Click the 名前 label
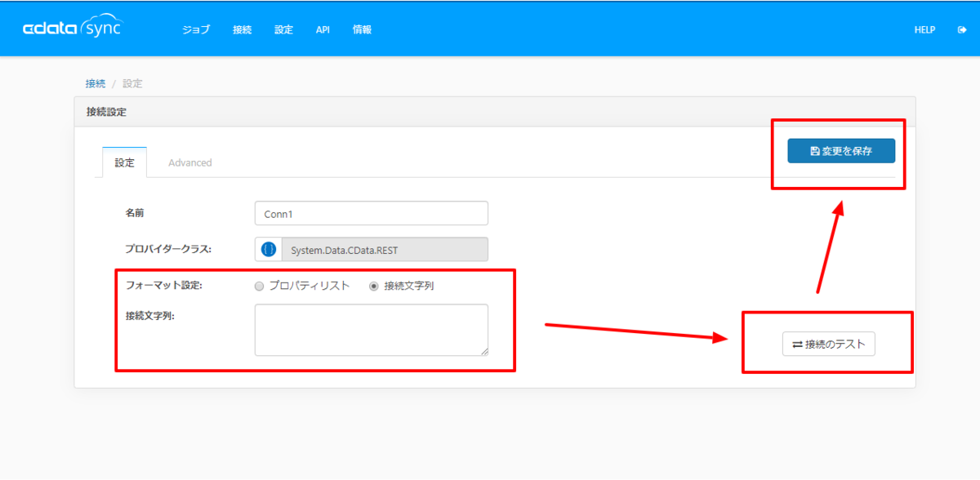 (135, 213)
